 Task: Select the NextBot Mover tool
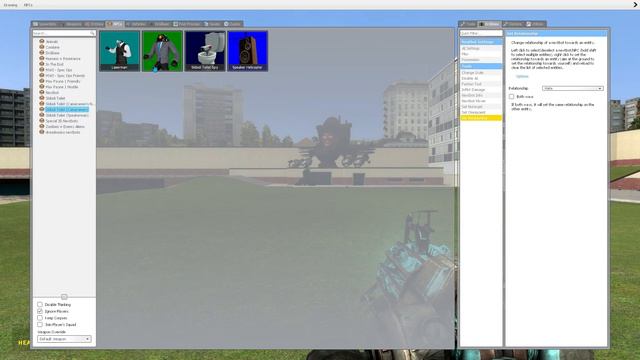pos(481,101)
